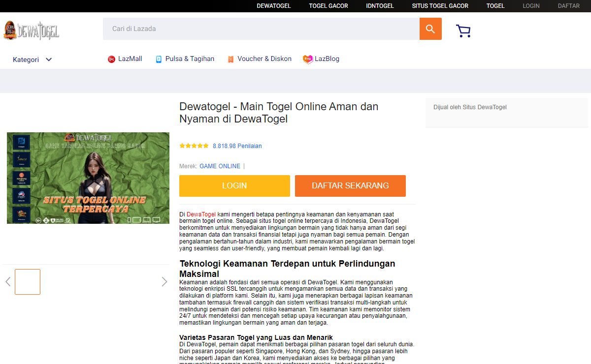Click heading Teknologi Keamanan Terdepan untuk Perlindungan
The width and height of the screenshot is (591, 364).
pyautogui.click(x=287, y=269)
